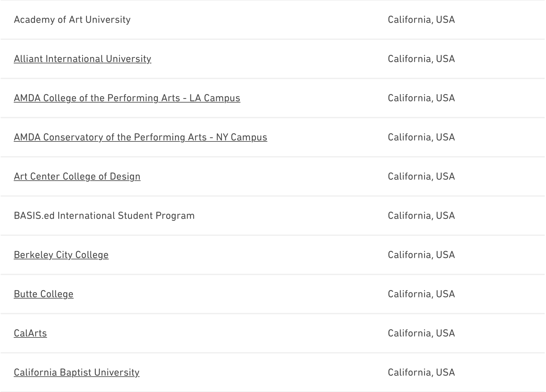Click the location beside Academy of Art University
The width and height of the screenshot is (546, 392).
pos(421,20)
